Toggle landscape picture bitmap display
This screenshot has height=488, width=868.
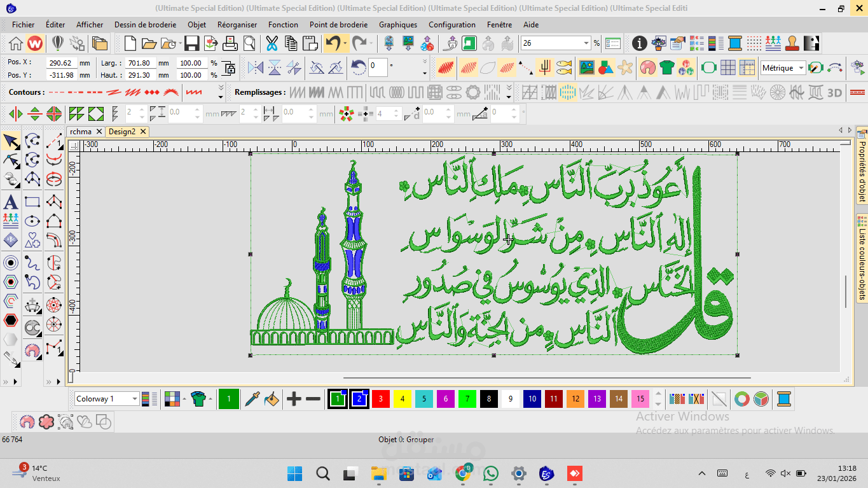coord(586,67)
